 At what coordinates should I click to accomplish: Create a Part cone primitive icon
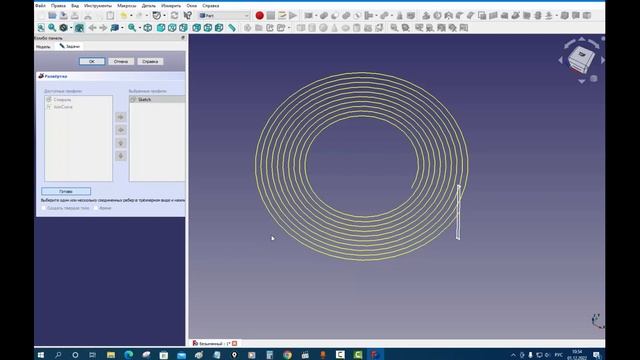point(335,28)
